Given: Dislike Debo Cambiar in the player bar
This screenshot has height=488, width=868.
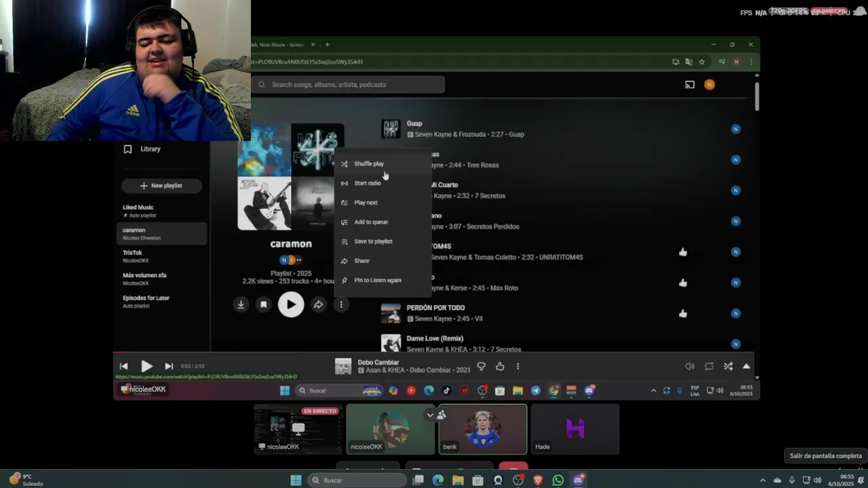Looking at the screenshot, I should tap(481, 367).
